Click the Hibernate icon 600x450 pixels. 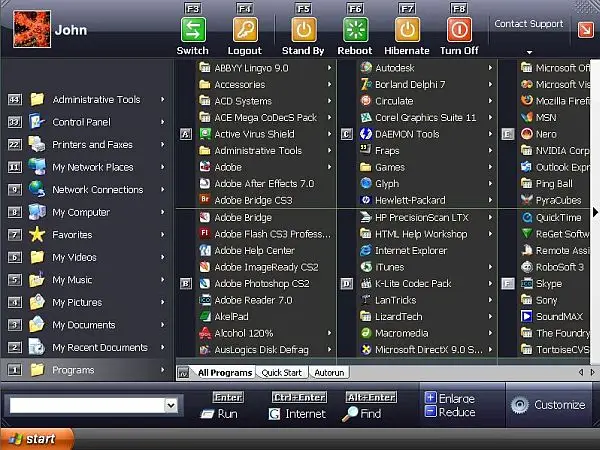coord(407,29)
